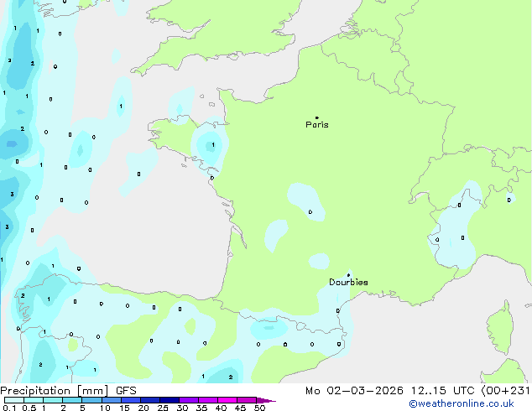Select the Dourbies location dot marker

(348, 275)
